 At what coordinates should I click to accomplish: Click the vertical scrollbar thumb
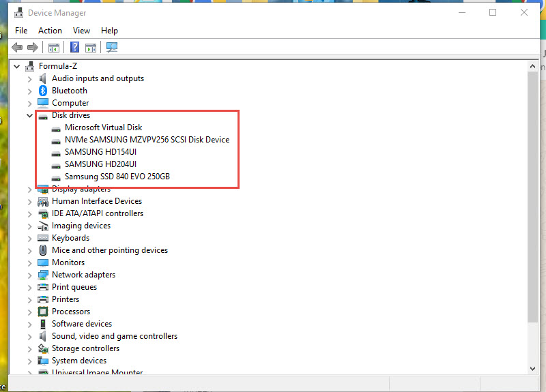532,197
